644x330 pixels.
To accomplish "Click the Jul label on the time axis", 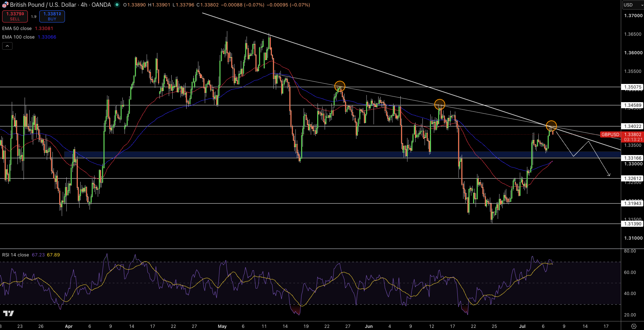I will pos(522,326).
